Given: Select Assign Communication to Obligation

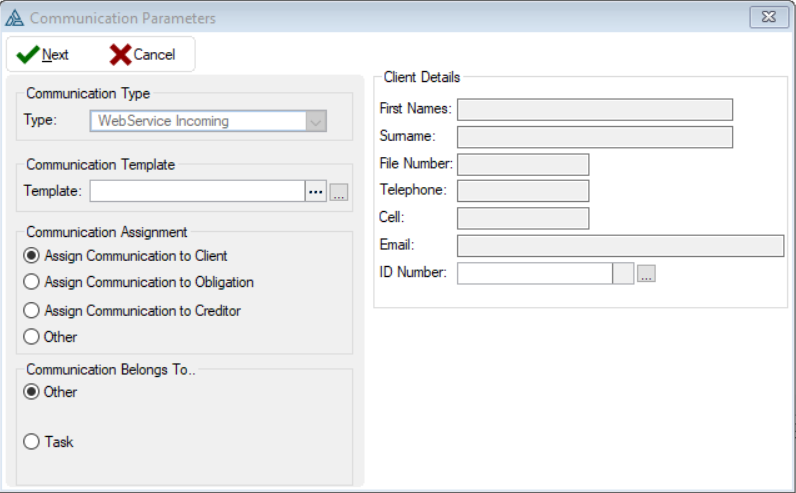Looking at the screenshot, I should pyautogui.click(x=32, y=282).
